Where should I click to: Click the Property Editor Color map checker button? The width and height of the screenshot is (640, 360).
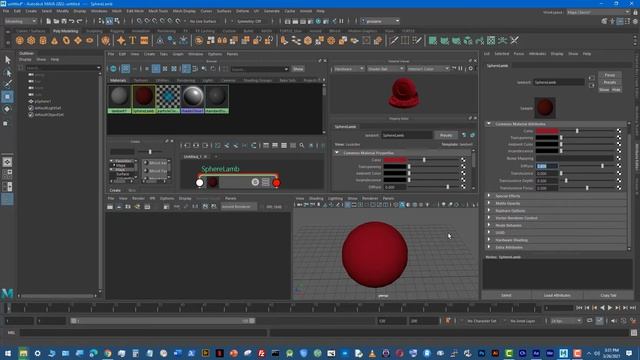463,160
